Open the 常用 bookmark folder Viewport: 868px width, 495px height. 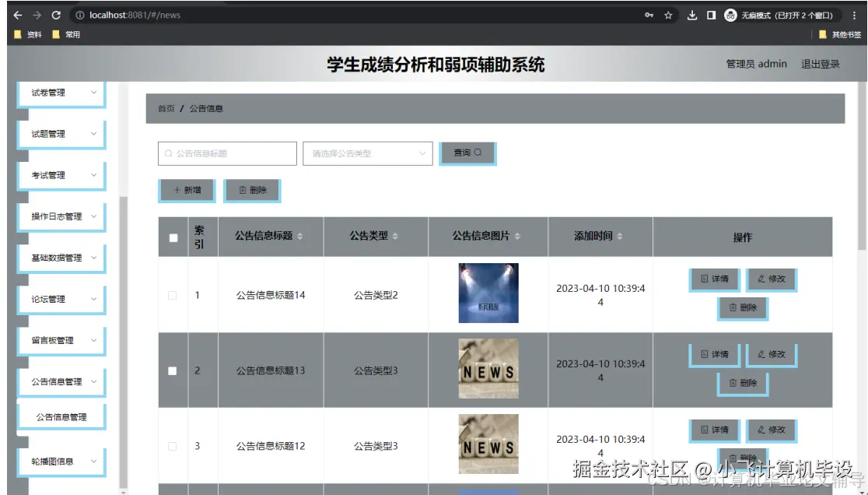point(66,34)
